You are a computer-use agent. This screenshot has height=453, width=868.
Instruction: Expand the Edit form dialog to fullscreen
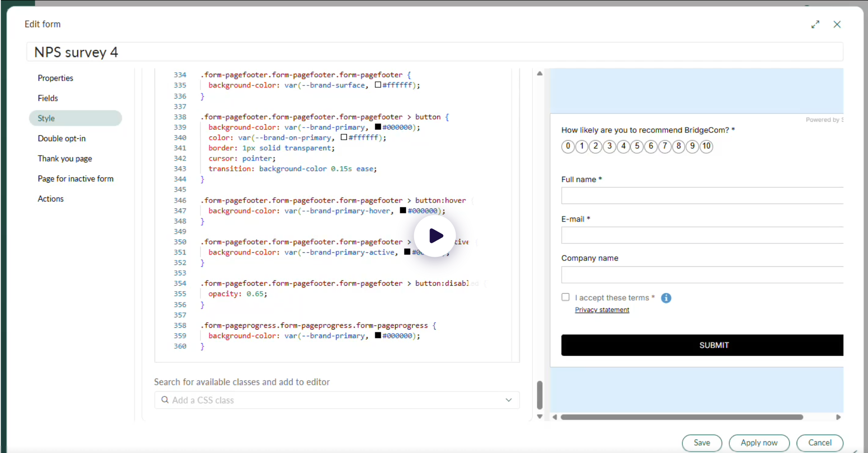point(815,24)
